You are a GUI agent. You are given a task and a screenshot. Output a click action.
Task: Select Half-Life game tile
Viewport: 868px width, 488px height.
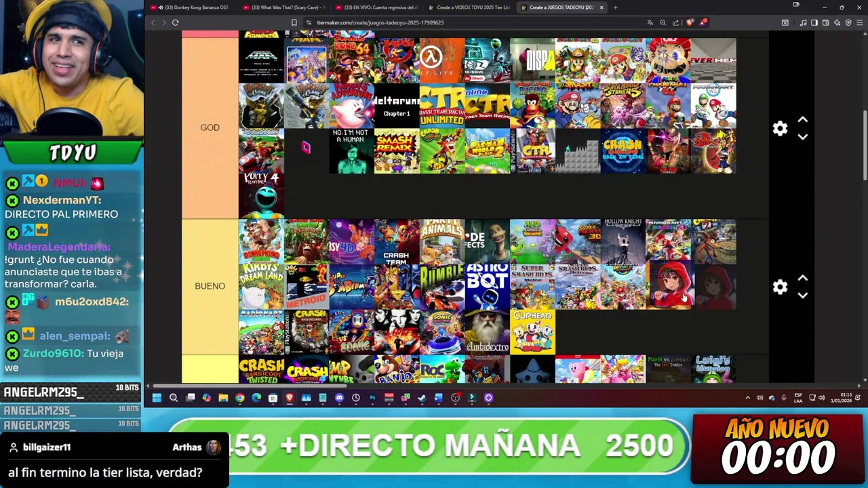[x=441, y=60]
